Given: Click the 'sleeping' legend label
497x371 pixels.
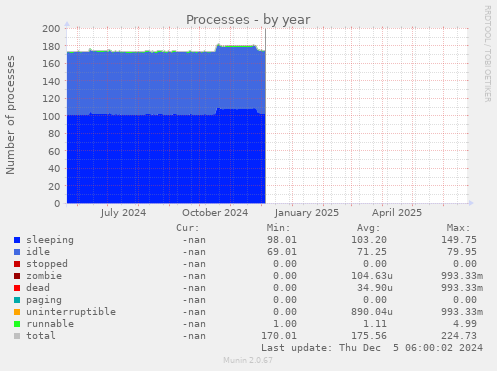Looking at the screenshot, I should [50, 240].
